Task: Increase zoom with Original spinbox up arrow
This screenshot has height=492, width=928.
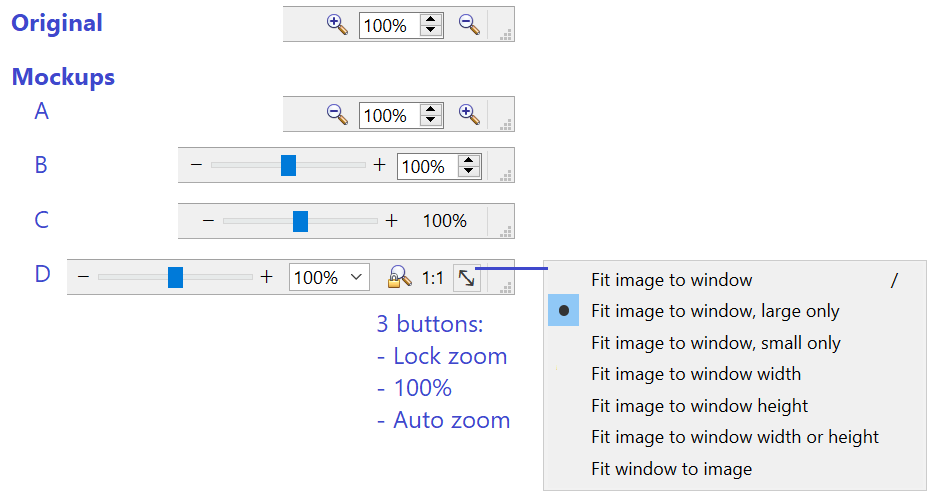Action: pos(431,19)
